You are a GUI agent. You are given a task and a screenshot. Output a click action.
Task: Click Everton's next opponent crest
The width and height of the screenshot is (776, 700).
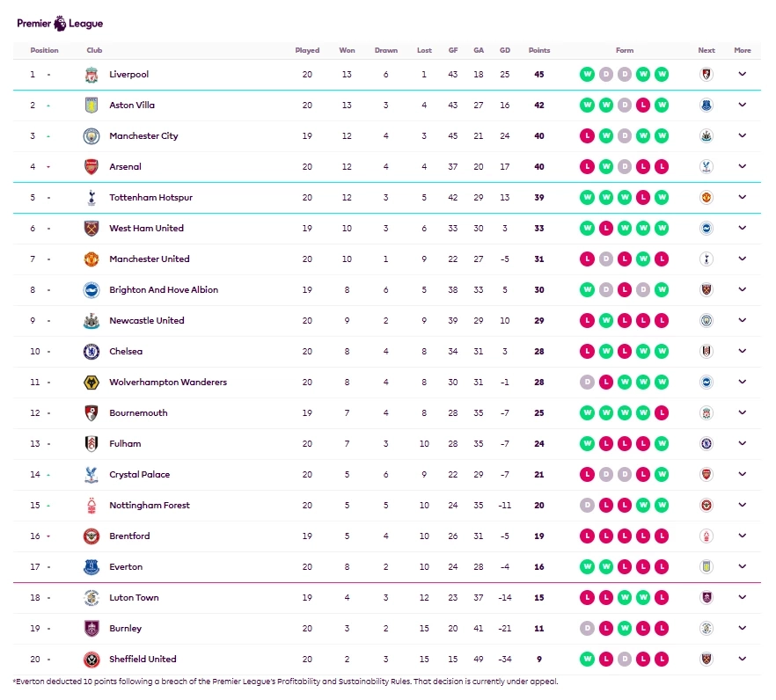click(x=706, y=567)
